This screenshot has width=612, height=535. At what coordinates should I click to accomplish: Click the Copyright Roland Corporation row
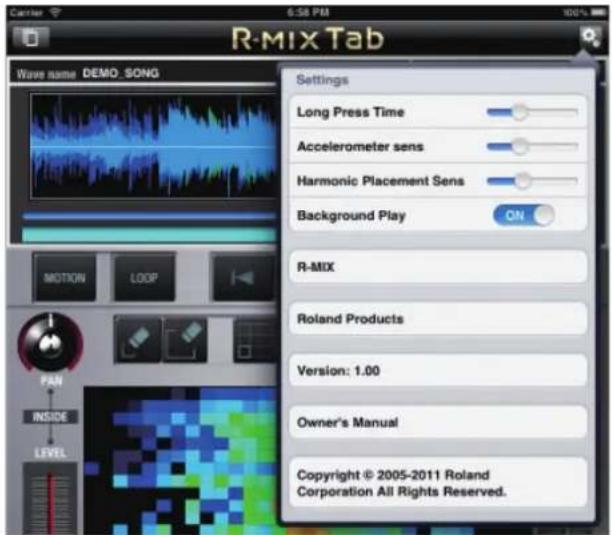click(438, 483)
